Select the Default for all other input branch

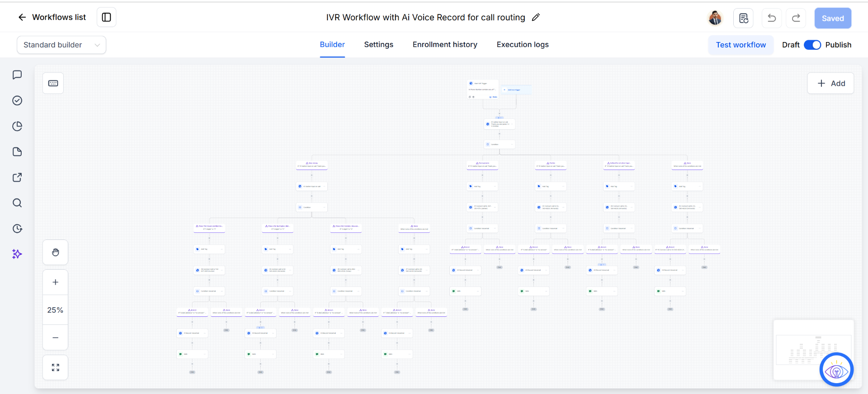click(x=619, y=165)
